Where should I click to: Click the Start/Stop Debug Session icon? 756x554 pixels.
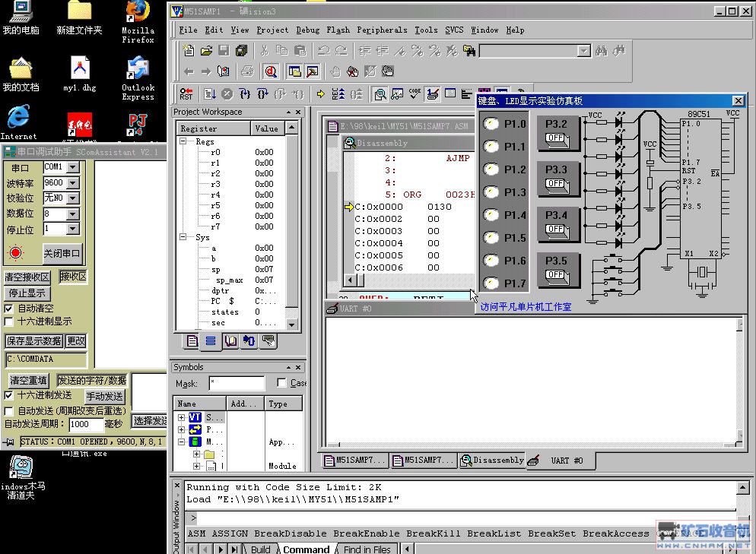271,71
